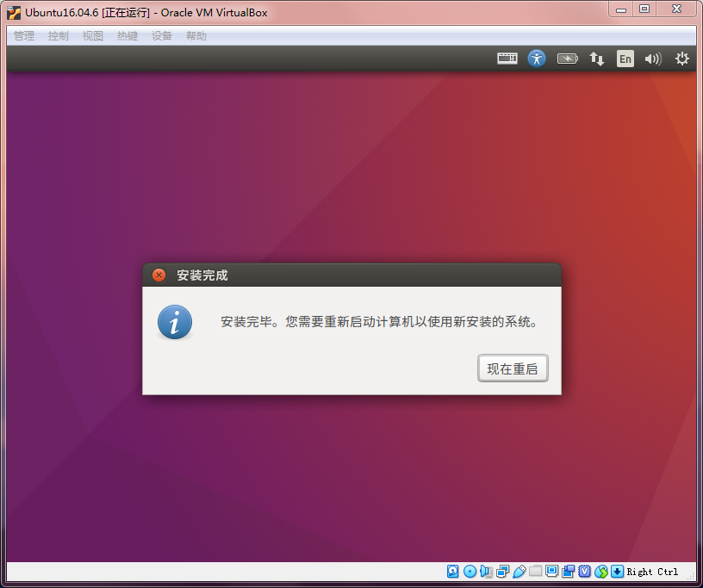Open the onscreen keyboard indicator in Ubuntu panel
The image size is (703, 588).
(507, 59)
